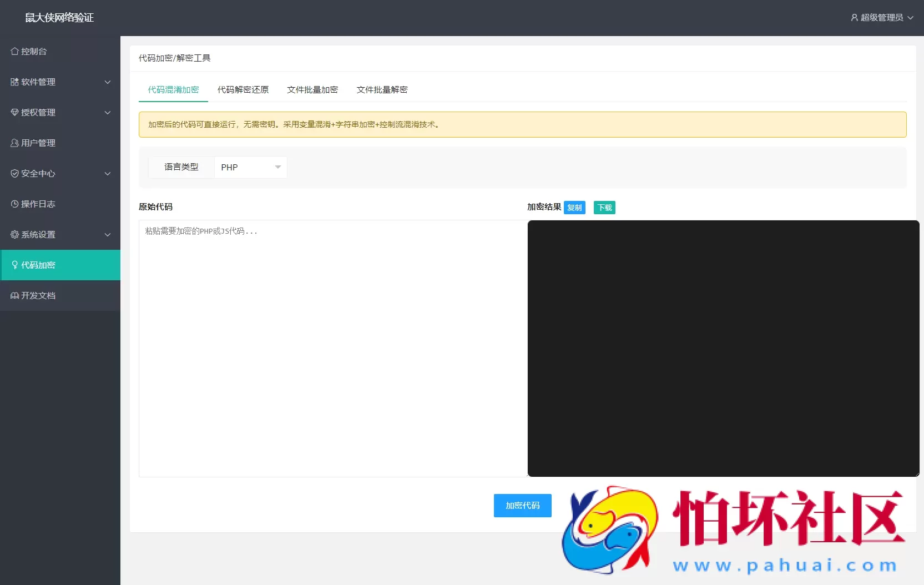
Task: Click the 安全中心 shield icon
Action: click(x=14, y=173)
